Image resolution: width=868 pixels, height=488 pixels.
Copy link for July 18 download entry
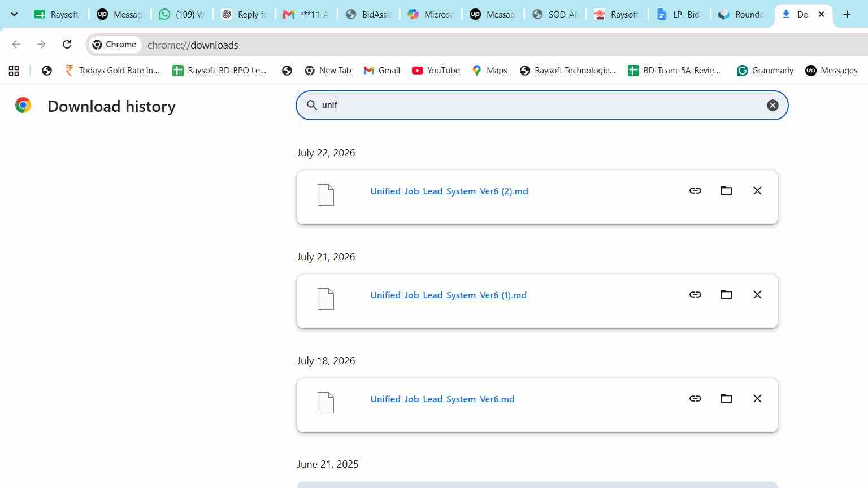tap(695, 399)
